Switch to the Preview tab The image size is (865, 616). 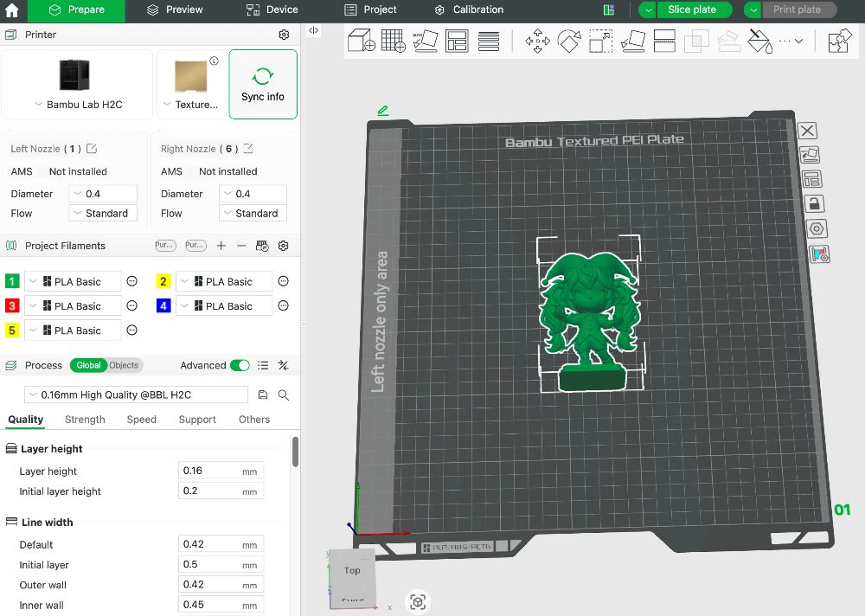175,10
